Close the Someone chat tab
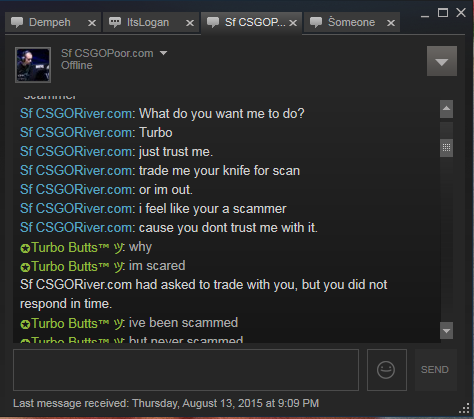Viewport: 474px width, 419px height. (391, 23)
